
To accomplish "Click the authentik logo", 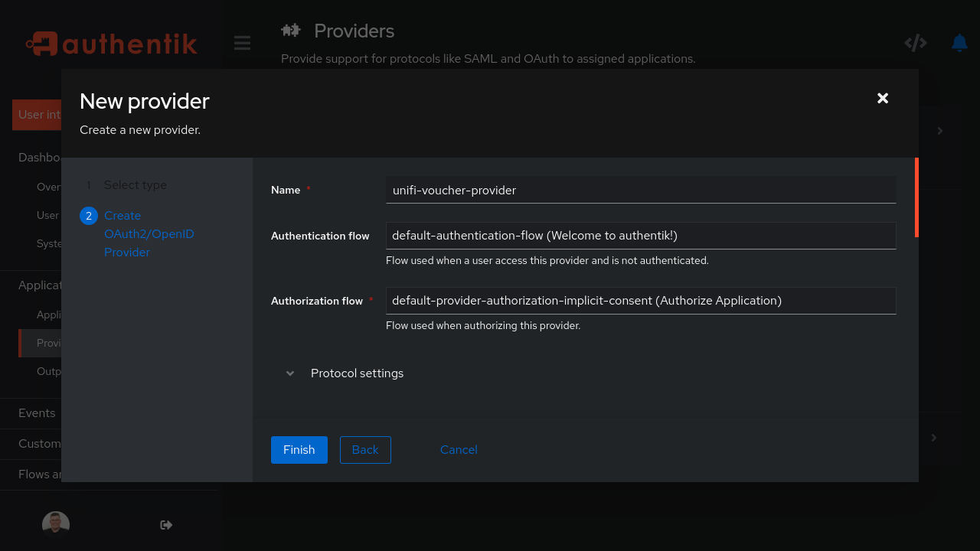I will 111,44.
